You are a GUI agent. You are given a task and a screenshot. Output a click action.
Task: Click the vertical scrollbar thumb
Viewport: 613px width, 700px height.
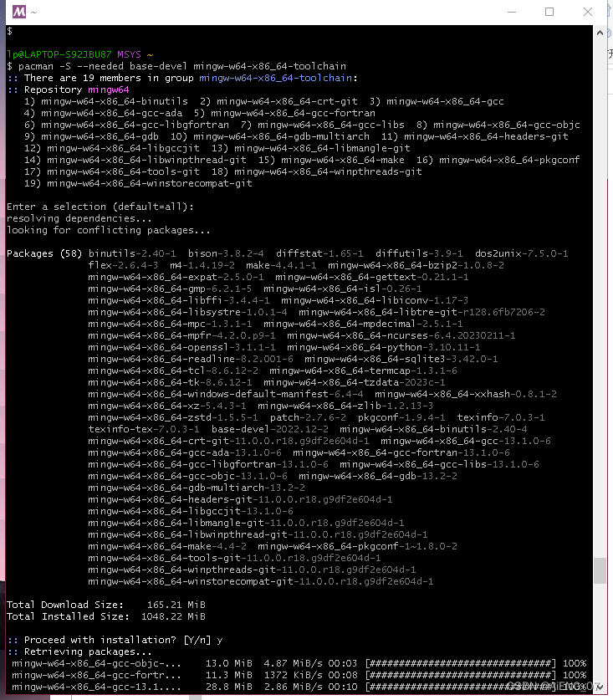pos(600,570)
